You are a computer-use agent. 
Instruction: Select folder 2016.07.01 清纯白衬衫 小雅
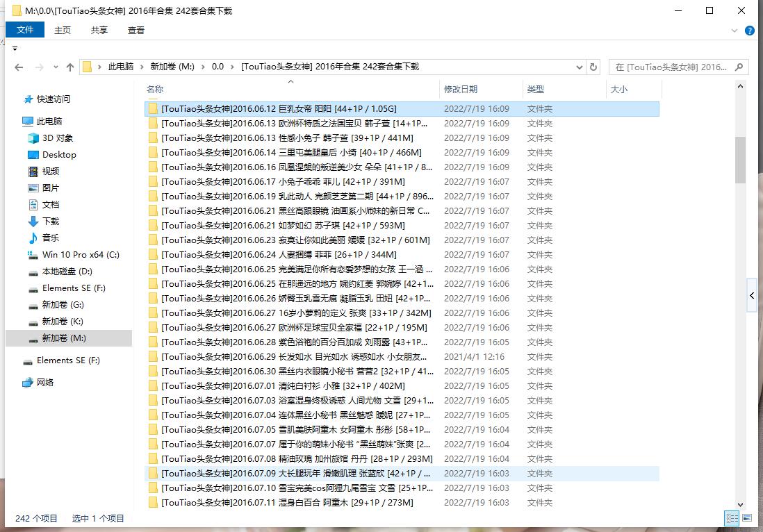(x=402, y=386)
